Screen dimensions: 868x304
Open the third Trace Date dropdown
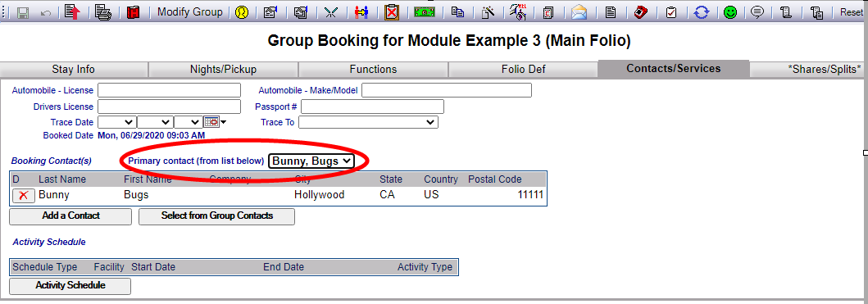(x=189, y=122)
